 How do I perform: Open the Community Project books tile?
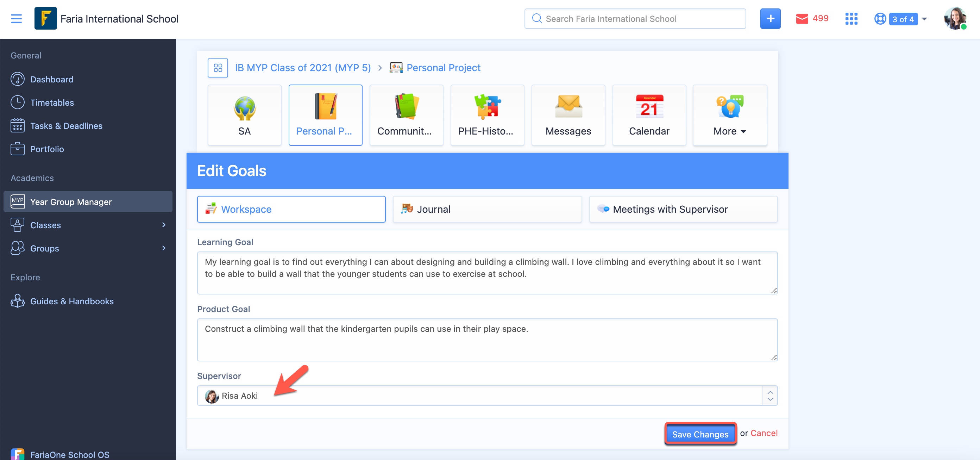tap(406, 115)
